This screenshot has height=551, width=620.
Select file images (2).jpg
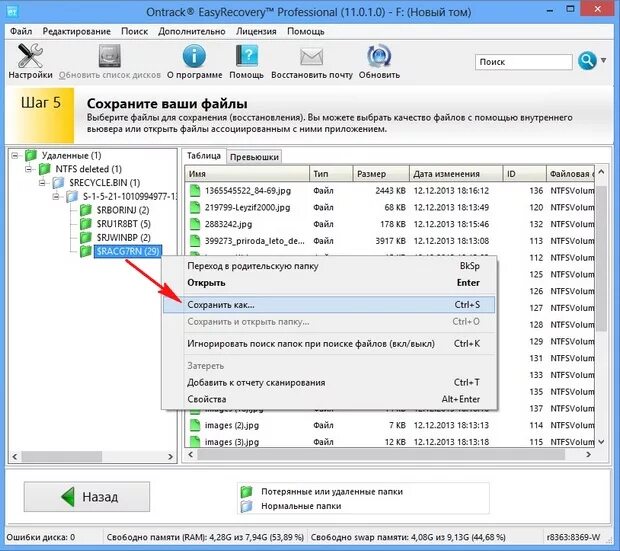(x=232, y=425)
